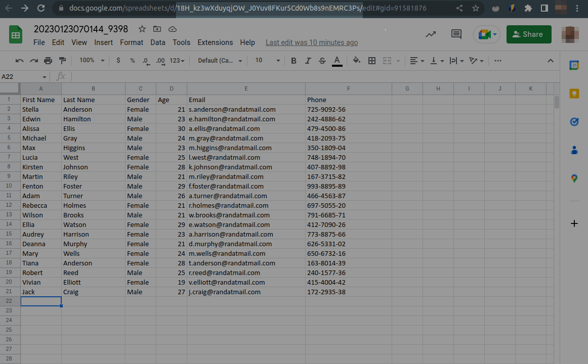
Task: Open the font size 10 dropdown
Action: [x=267, y=61]
